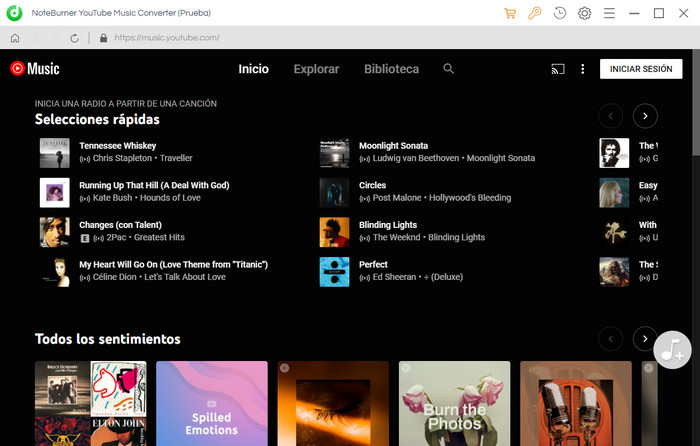The width and height of the screenshot is (700, 446).
Task: Click NoteBurner app logo in title bar
Action: [14, 13]
